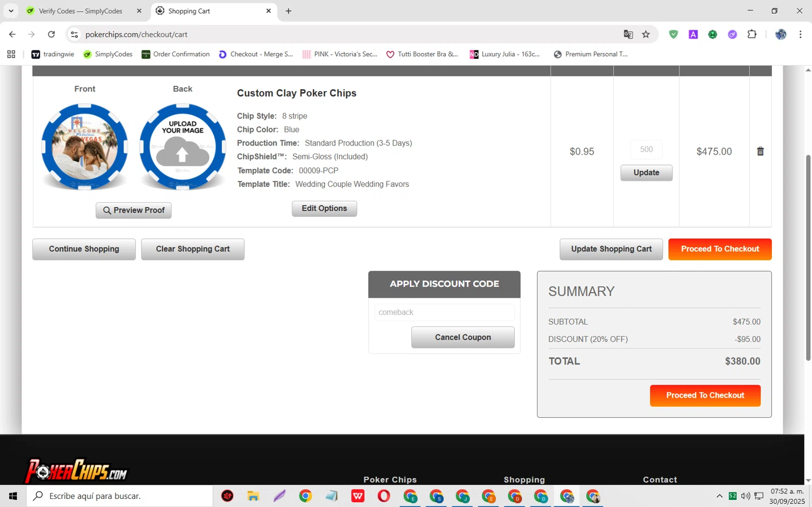View site information for pokerchips.com
The height and width of the screenshot is (507, 812).
tap(75, 35)
